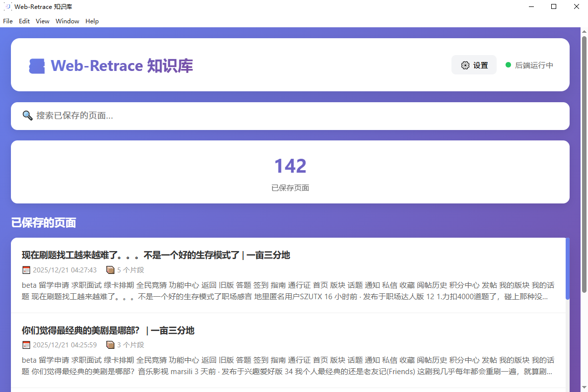Open the Window menu
Viewport: 588px width, 392px height.
(68, 21)
